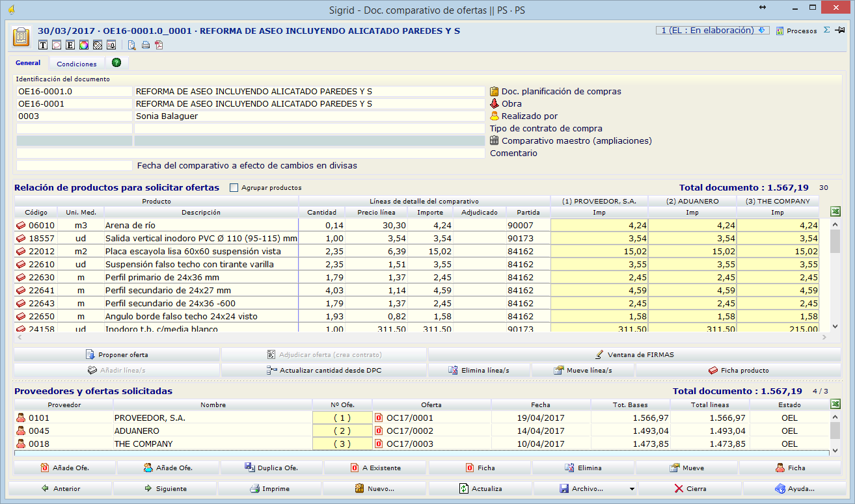Switch to the Condiciones tab

point(77,64)
